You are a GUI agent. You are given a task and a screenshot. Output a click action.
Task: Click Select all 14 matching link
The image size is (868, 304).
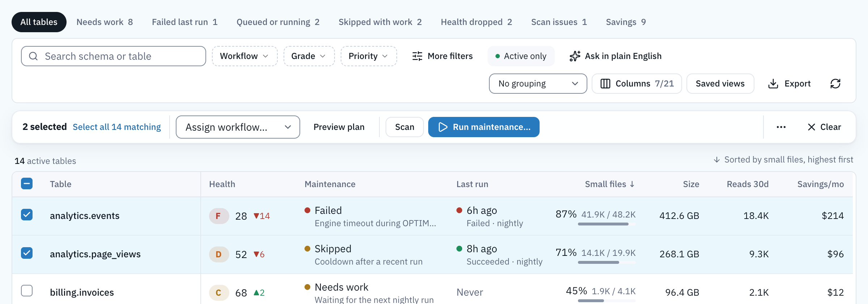[x=117, y=127]
